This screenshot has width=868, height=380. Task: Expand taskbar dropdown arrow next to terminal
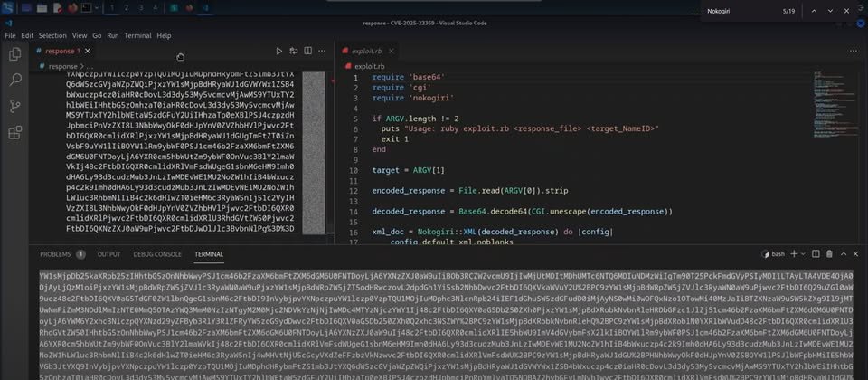tap(97, 8)
